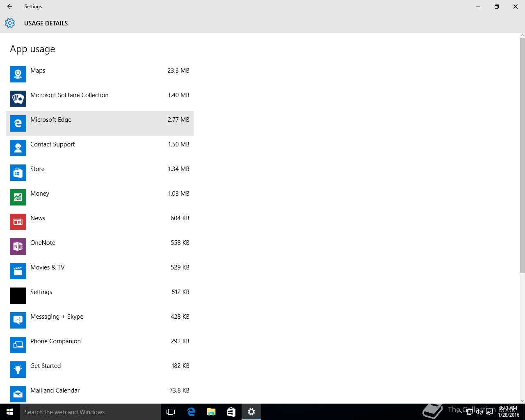
Task: Open Task View from the taskbar
Action: pos(171,412)
